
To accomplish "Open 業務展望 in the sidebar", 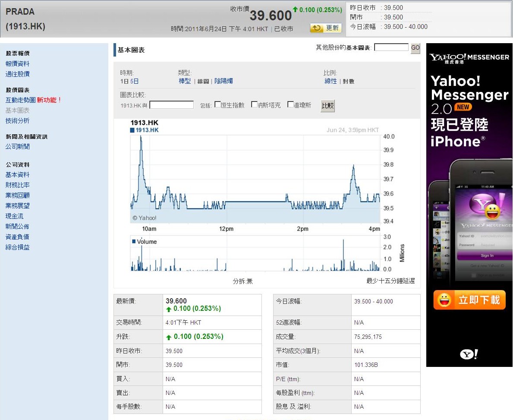I will click(x=17, y=206).
